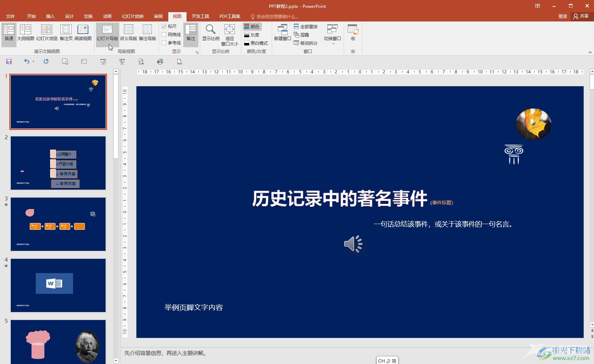Click the Tell Me search box

pos(275,16)
